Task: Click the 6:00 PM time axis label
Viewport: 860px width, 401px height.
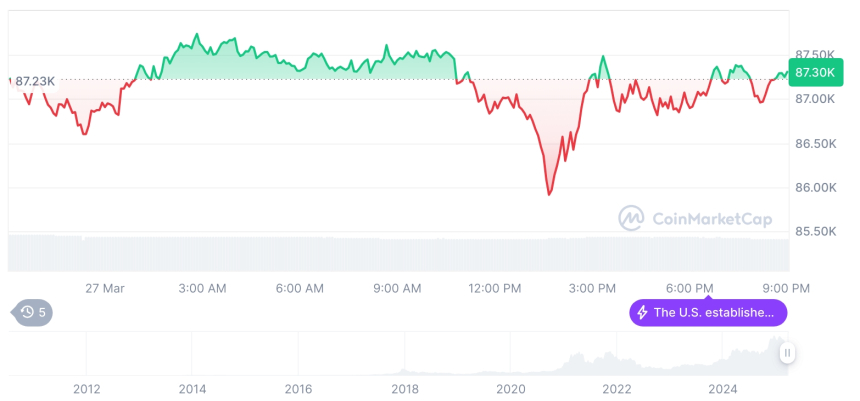Action: coord(690,288)
